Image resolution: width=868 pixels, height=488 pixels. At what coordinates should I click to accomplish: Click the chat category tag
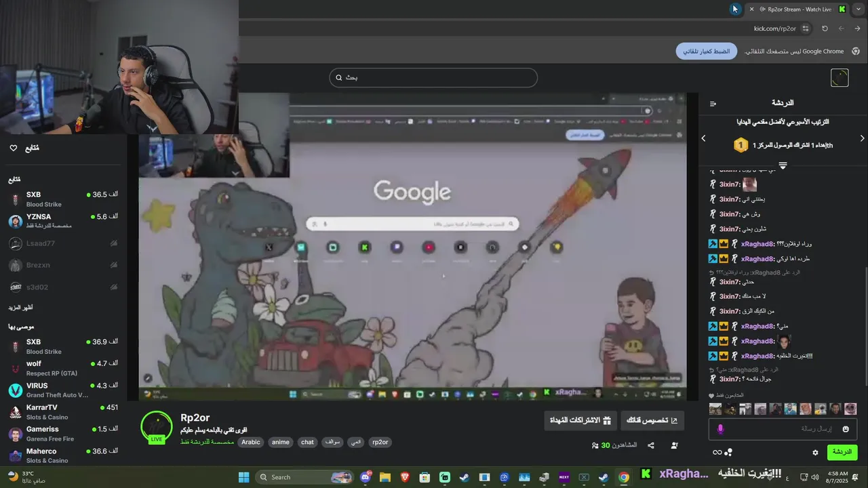308,442
